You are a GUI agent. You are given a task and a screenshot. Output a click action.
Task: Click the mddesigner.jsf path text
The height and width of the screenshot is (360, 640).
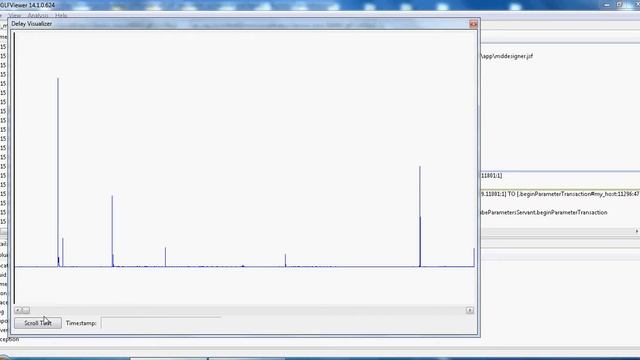pos(507,56)
